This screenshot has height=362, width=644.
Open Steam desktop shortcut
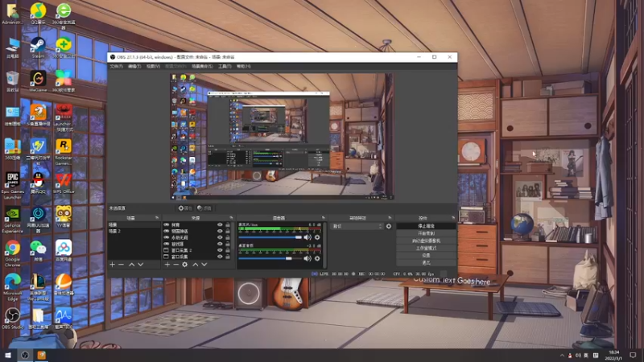coord(38,47)
